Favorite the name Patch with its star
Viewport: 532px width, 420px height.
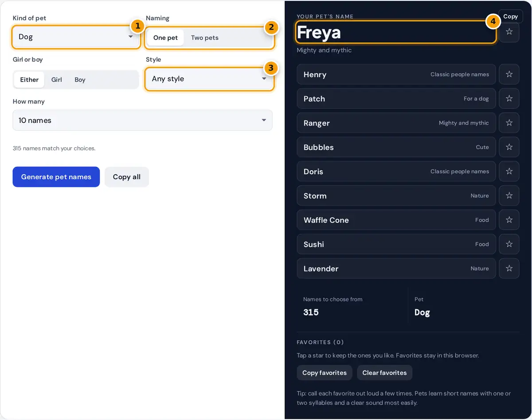coord(509,98)
